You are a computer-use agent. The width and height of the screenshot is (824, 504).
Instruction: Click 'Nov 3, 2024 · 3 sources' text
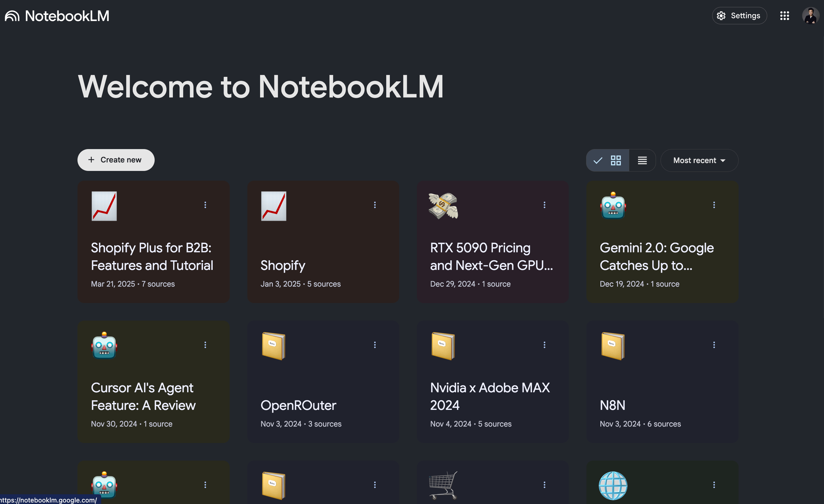pos(301,424)
